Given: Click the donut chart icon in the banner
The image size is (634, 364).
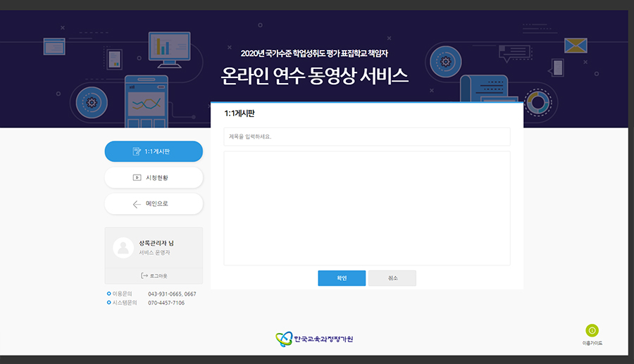Looking at the screenshot, I should pyautogui.click(x=538, y=102).
